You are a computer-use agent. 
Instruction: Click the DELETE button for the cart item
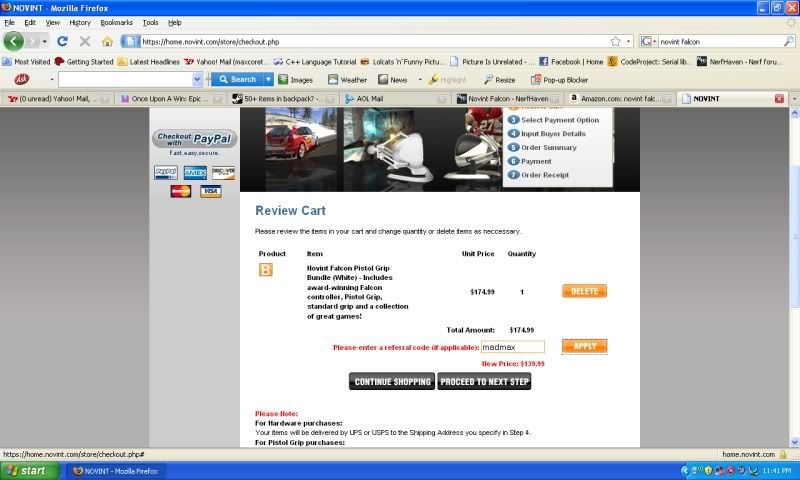(584, 291)
